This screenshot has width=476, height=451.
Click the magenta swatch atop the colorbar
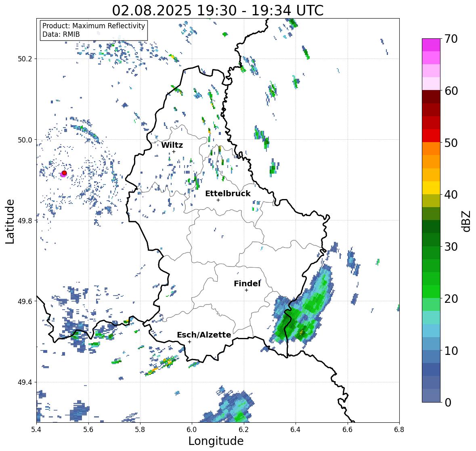click(x=431, y=45)
